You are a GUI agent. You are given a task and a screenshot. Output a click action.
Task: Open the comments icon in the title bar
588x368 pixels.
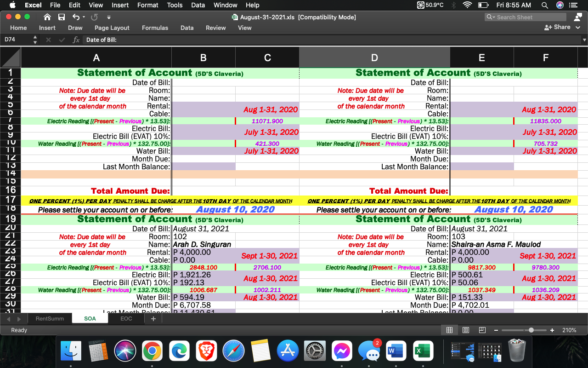(x=577, y=17)
